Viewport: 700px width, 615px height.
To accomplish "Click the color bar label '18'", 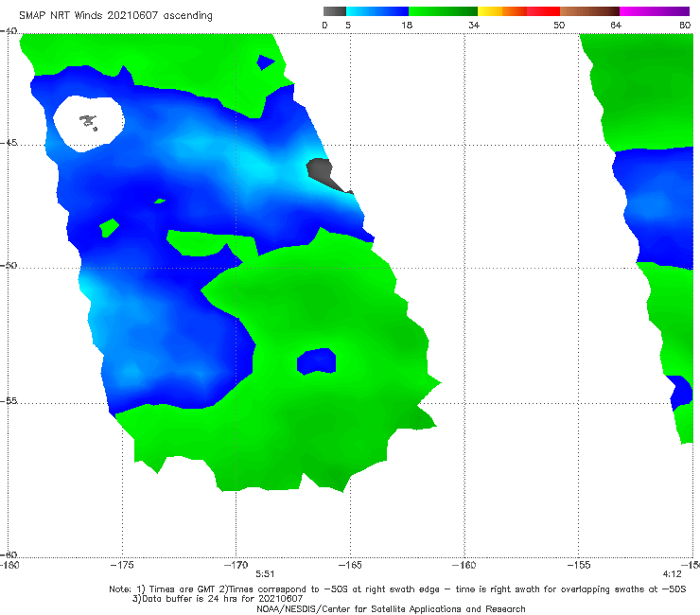I will click(x=407, y=26).
